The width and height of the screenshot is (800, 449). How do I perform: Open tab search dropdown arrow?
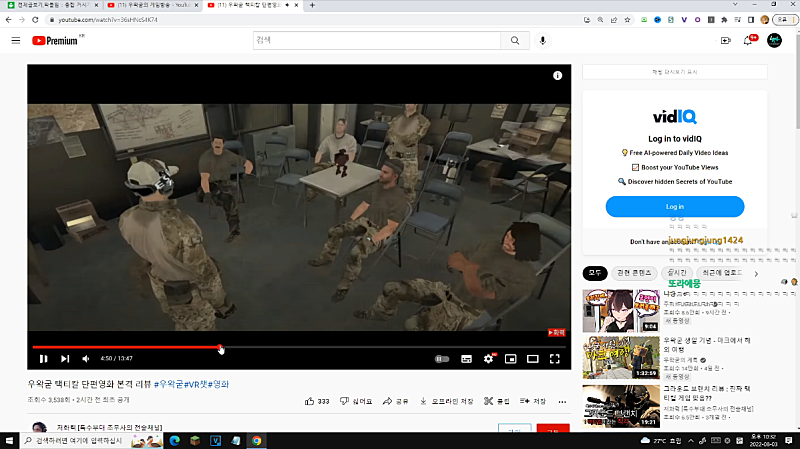[x=735, y=4]
